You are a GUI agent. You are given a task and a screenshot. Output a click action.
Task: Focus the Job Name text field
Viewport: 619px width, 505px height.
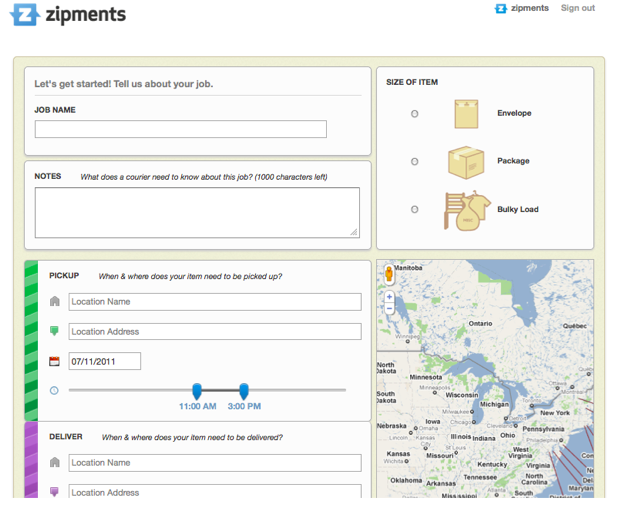[x=180, y=129]
